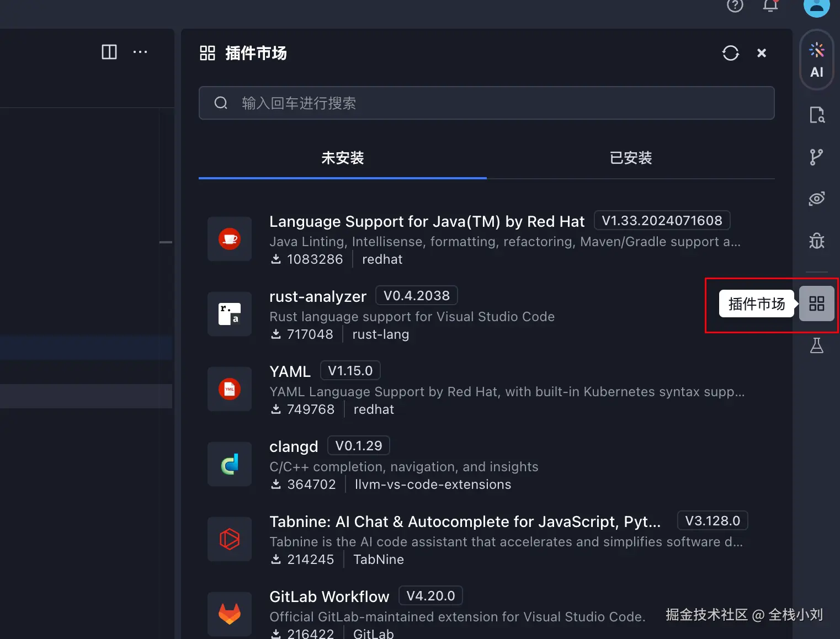Image resolution: width=840 pixels, height=639 pixels.
Task: Click download count 214245
Action: tap(311, 560)
